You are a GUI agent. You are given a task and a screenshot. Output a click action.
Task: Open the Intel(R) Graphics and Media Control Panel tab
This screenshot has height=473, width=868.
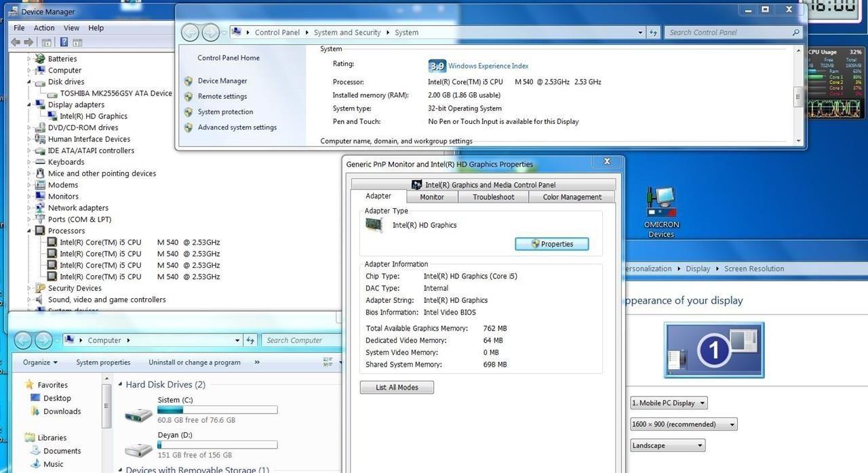484,184
